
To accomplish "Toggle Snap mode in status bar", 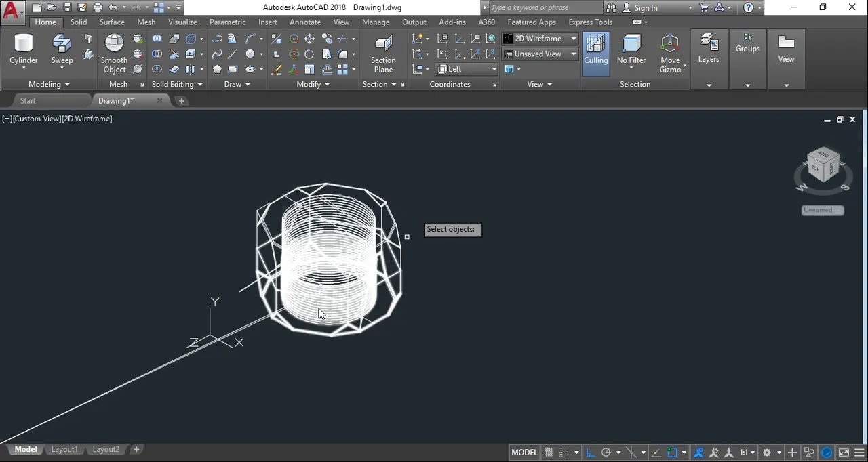I will (564, 453).
